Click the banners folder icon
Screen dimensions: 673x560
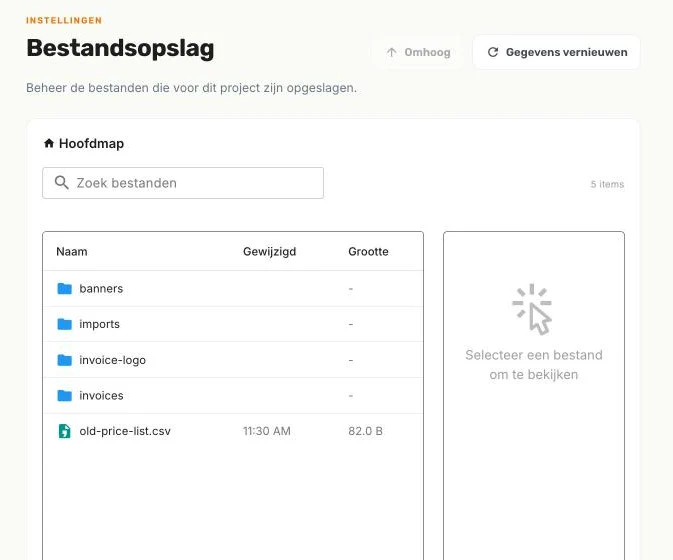coord(64,288)
